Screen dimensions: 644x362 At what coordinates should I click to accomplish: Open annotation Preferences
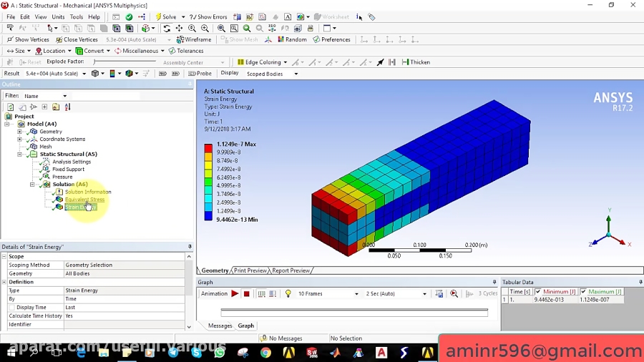click(331, 40)
